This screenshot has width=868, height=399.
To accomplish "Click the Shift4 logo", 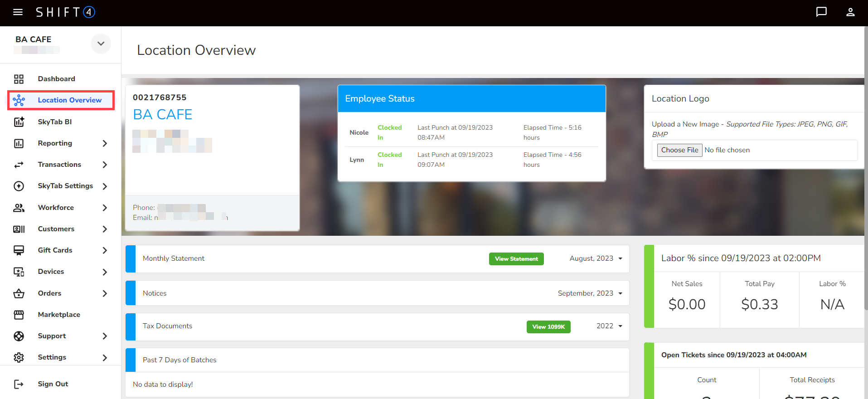I will 65,12.
